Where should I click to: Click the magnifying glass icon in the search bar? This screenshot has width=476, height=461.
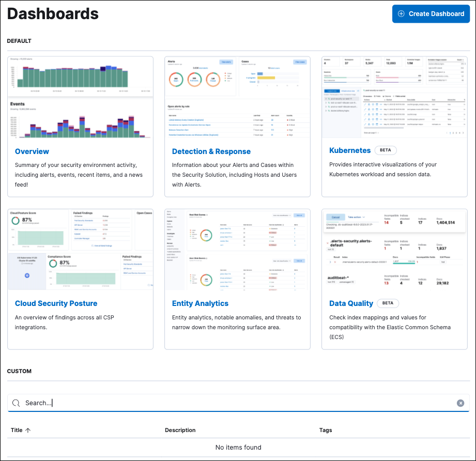[16, 403]
